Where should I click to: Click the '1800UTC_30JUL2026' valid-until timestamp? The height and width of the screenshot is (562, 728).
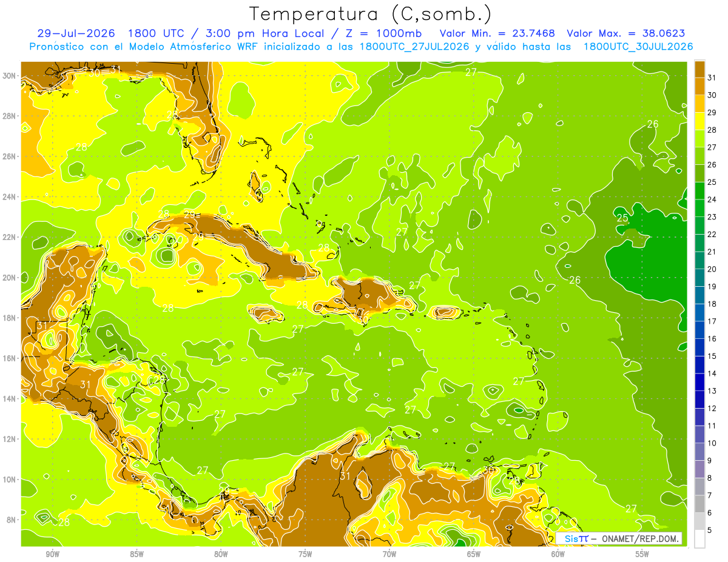tap(638, 47)
